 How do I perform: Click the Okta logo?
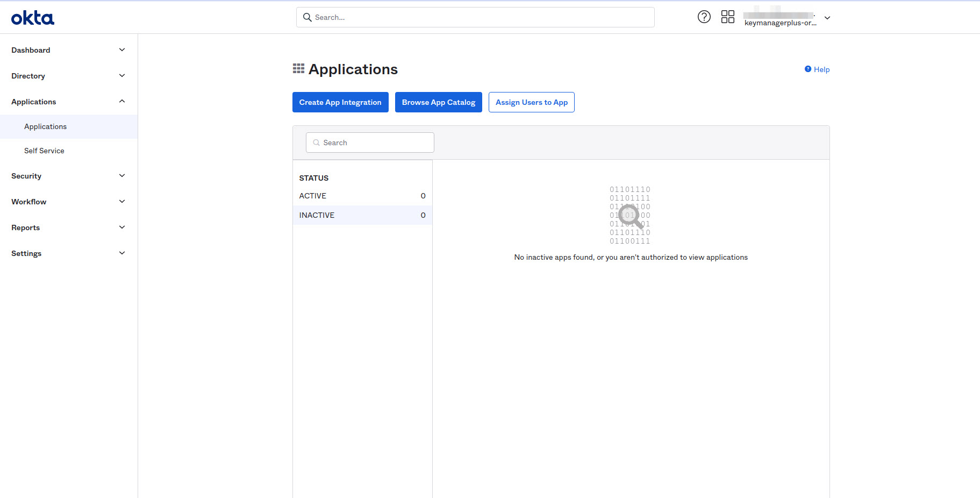(x=32, y=17)
